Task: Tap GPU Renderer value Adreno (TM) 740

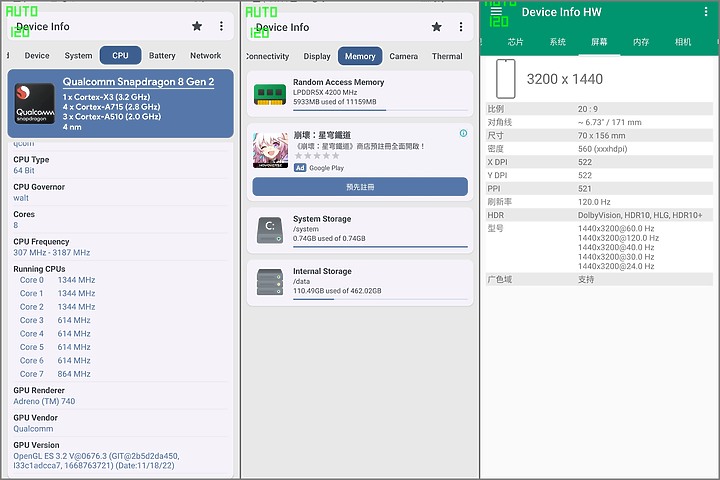Action: point(44,401)
